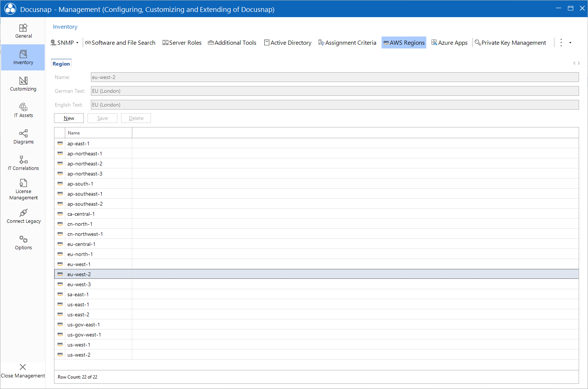This screenshot has width=588, height=389.
Task: Click the New button
Action: coord(69,118)
